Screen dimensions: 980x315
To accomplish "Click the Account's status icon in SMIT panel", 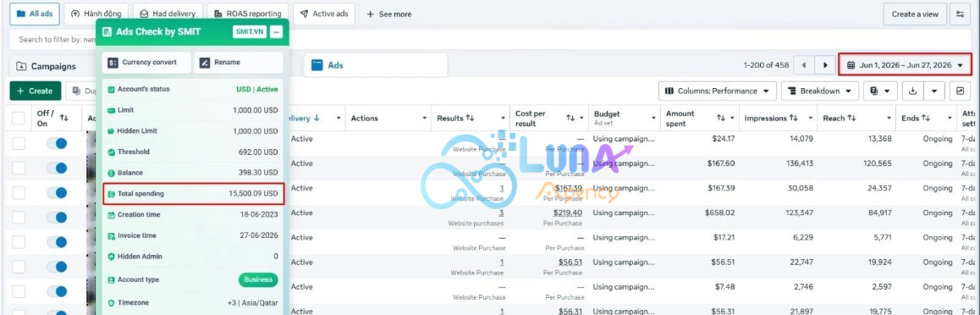I will click(x=111, y=90).
